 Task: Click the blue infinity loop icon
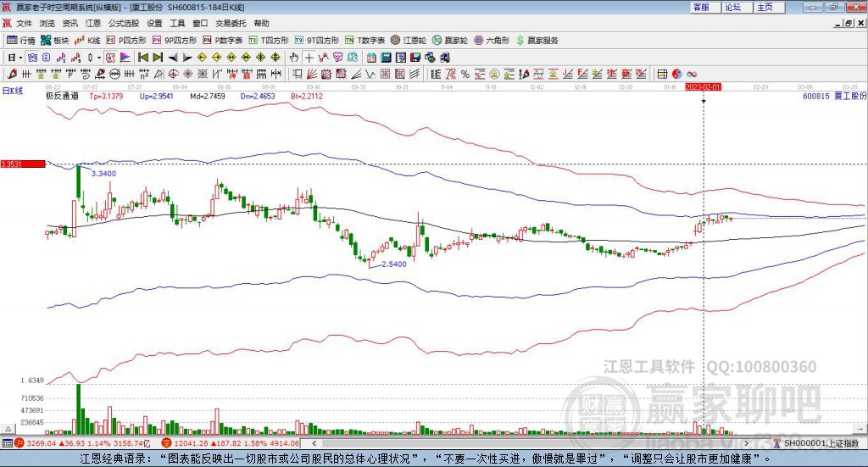tap(692, 74)
